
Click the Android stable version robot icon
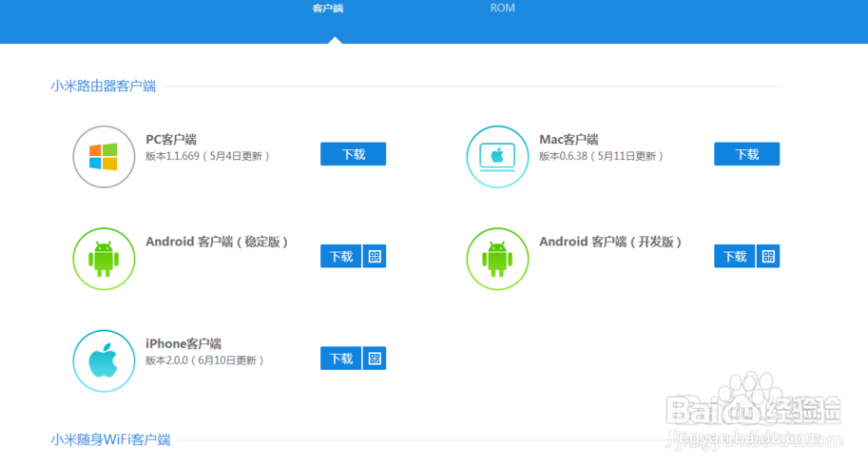click(x=104, y=259)
